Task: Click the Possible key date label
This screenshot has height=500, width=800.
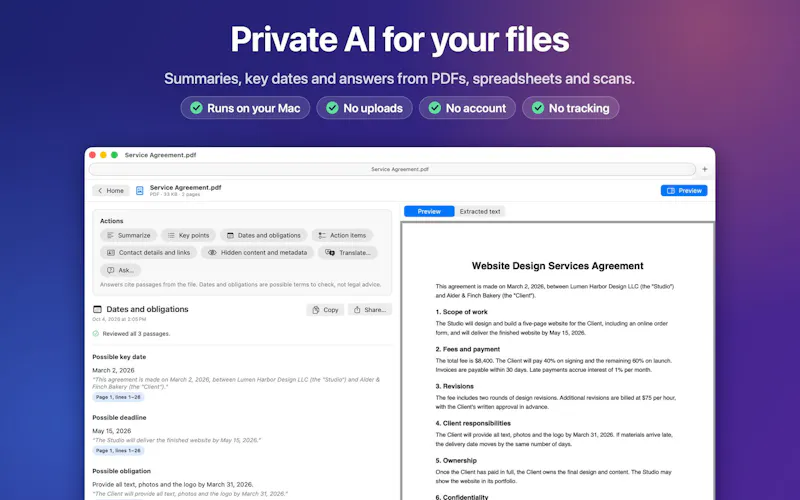Action: click(x=119, y=357)
